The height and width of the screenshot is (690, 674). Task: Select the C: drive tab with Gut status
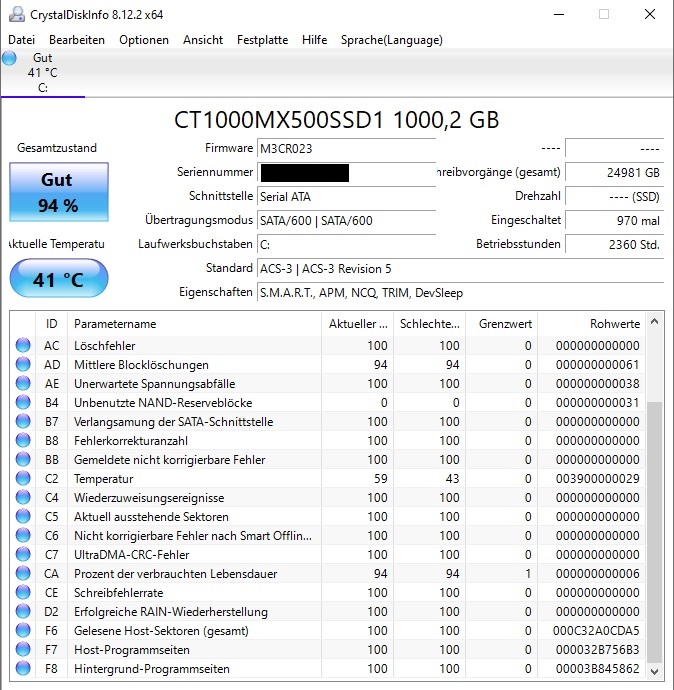coord(43,73)
